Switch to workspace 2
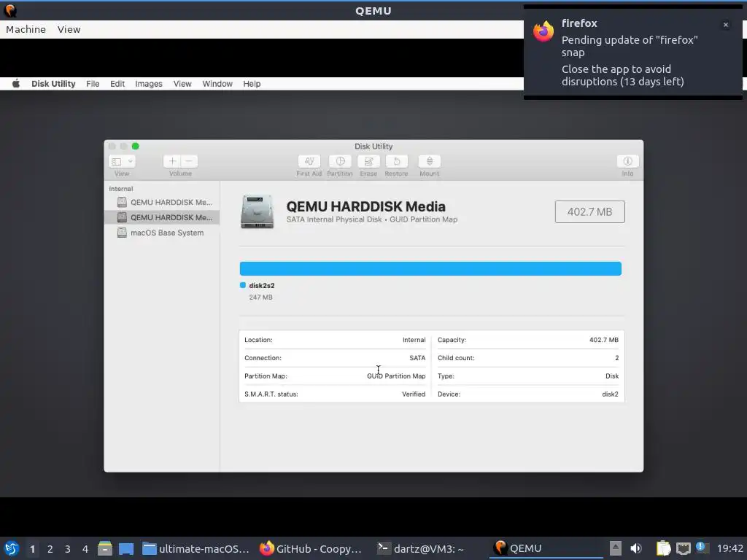The height and width of the screenshot is (560, 747). pyautogui.click(x=50, y=549)
